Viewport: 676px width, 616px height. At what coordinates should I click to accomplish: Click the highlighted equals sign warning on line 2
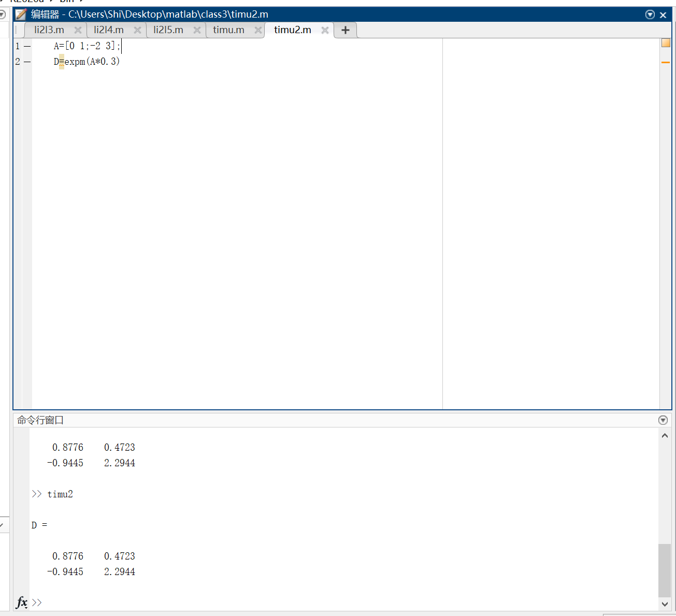pyautogui.click(x=62, y=62)
